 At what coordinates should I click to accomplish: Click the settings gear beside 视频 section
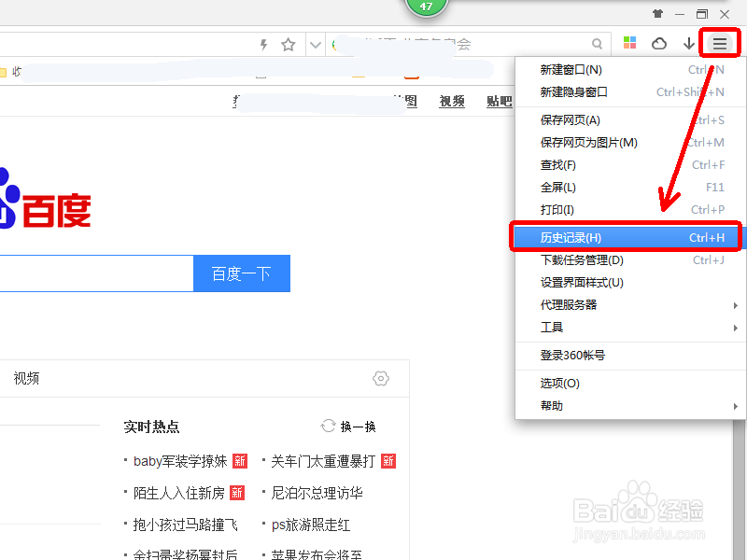[381, 378]
